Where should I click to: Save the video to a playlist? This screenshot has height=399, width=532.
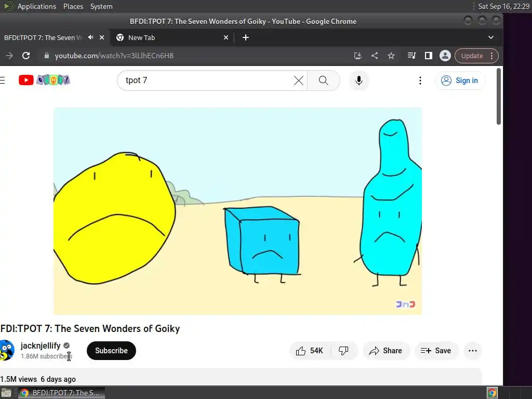[436, 351]
